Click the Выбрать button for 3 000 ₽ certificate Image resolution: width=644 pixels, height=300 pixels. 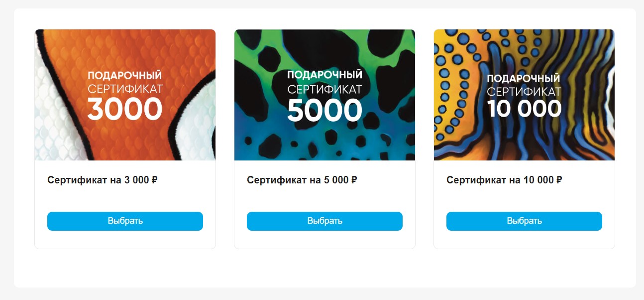125,221
